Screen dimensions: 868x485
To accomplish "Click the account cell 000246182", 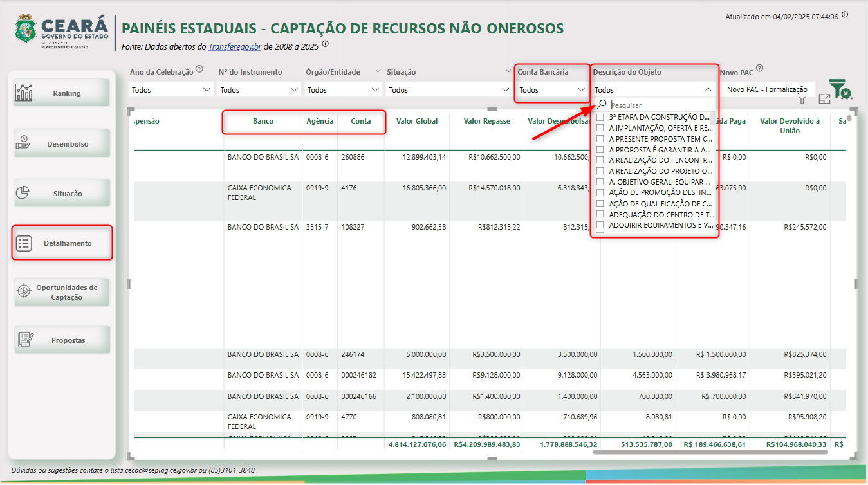I will pos(358,375).
